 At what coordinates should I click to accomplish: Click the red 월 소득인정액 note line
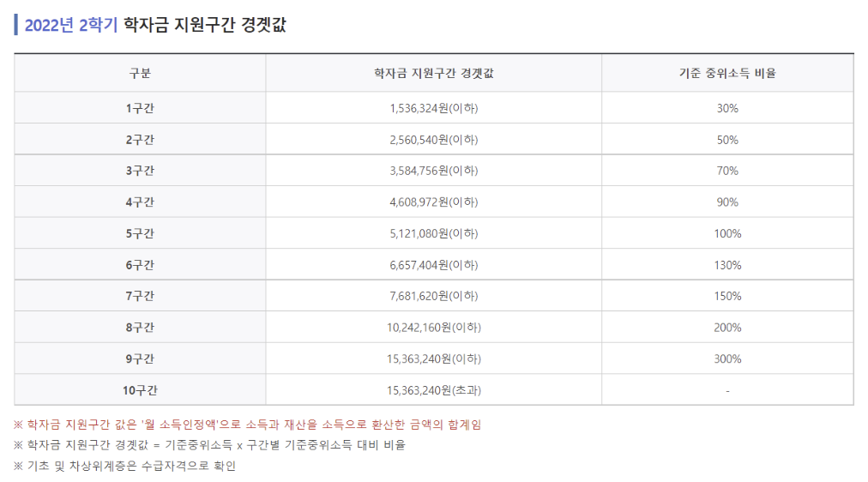247,425
